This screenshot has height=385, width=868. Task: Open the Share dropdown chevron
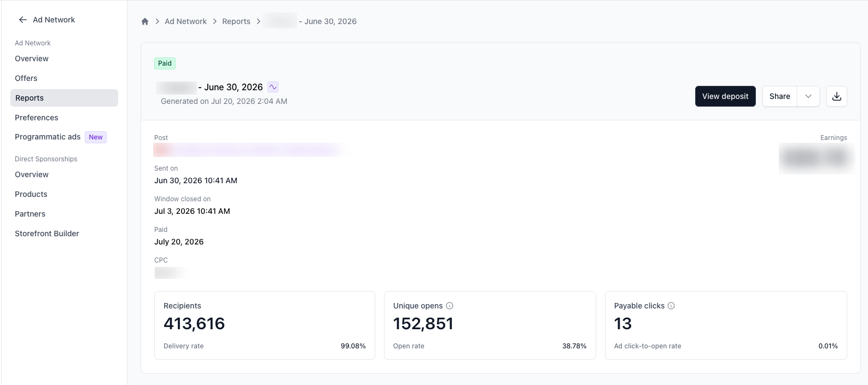pyautogui.click(x=808, y=96)
